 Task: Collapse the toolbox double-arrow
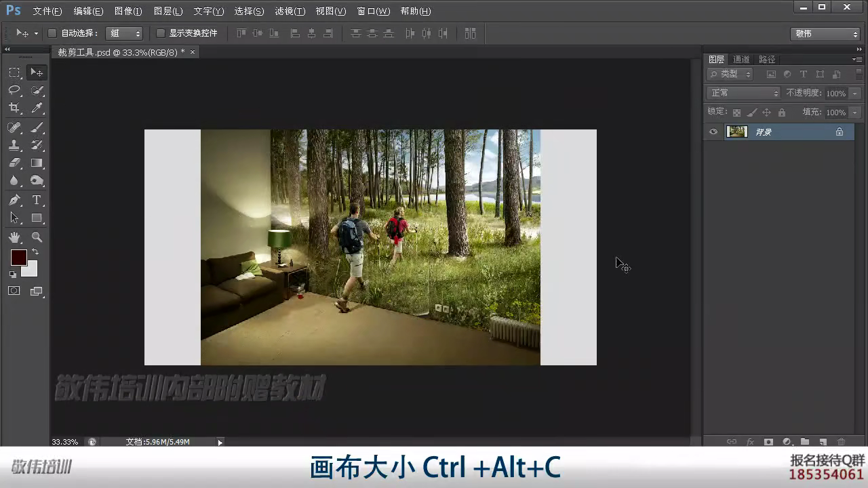(x=7, y=49)
